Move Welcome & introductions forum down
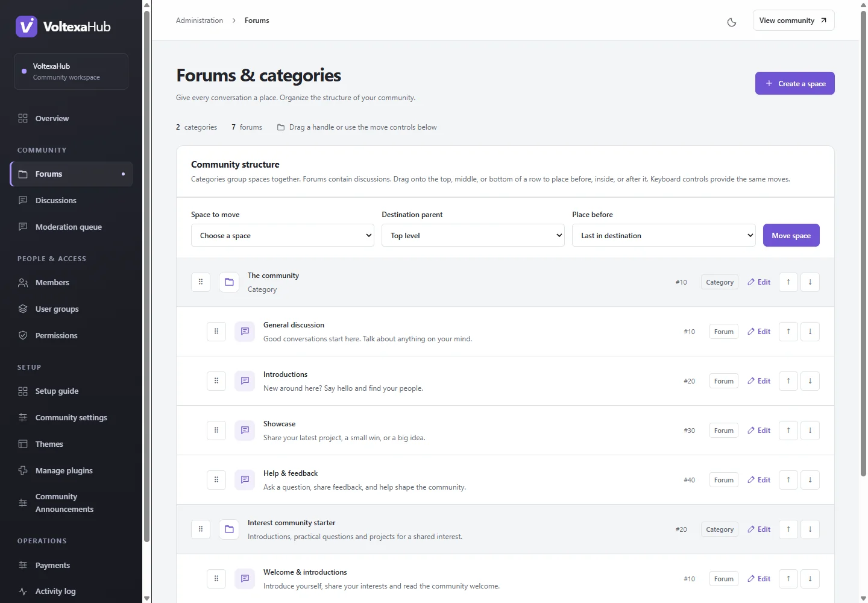 coord(810,579)
